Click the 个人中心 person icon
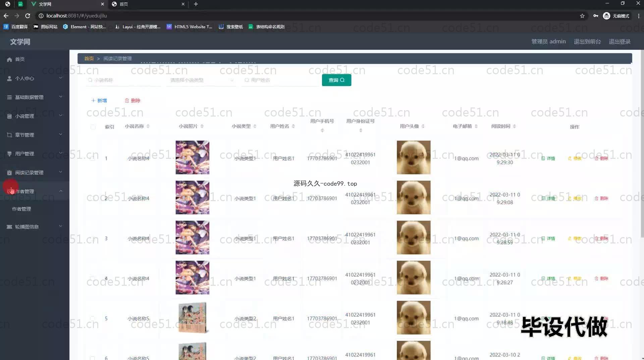The width and height of the screenshot is (644, 360). [9, 78]
